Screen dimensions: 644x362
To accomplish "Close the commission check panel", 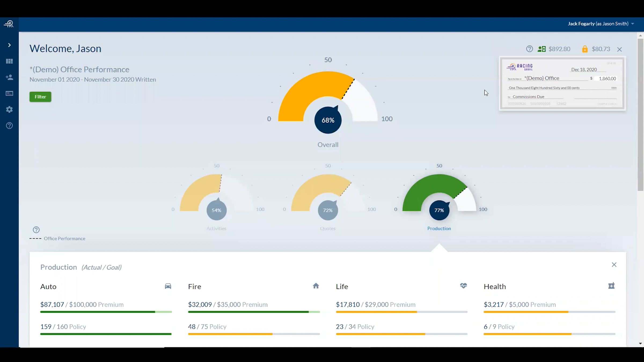I will pos(619,49).
